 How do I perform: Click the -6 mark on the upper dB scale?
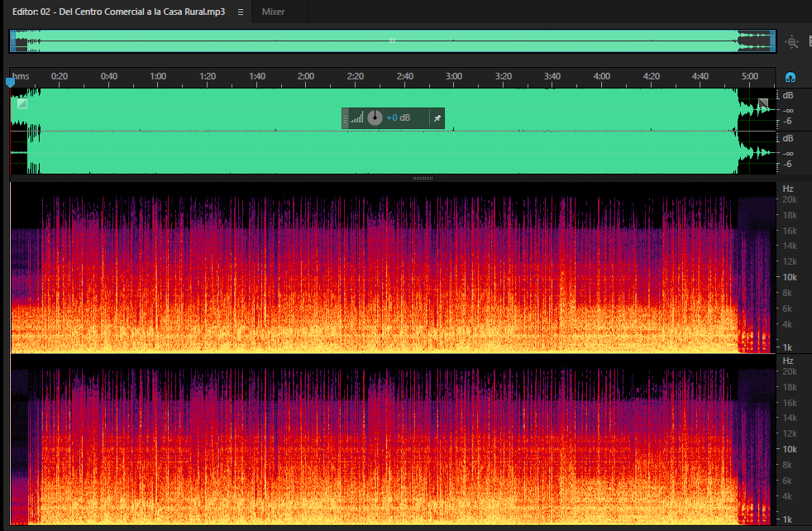pos(788,122)
